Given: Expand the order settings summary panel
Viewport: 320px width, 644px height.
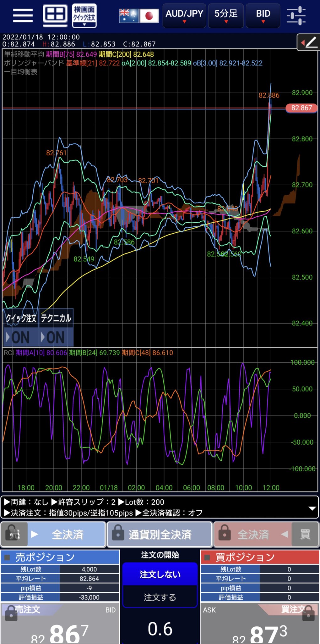Looking at the screenshot, I should click(312, 508).
